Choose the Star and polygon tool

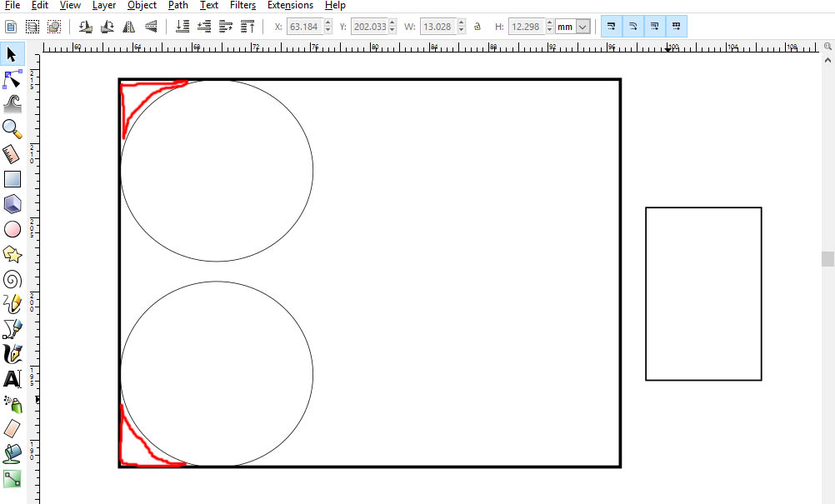click(12, 253)
